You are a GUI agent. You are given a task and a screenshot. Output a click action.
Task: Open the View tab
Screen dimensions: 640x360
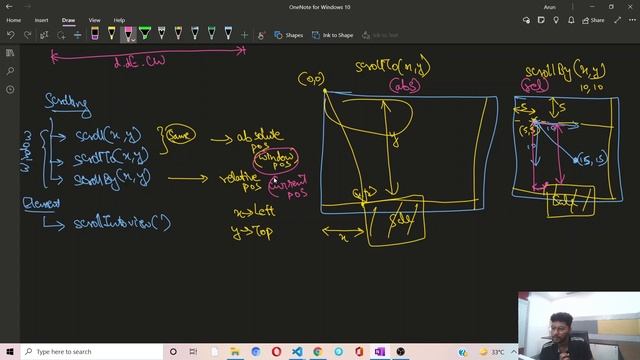point(94,20)
